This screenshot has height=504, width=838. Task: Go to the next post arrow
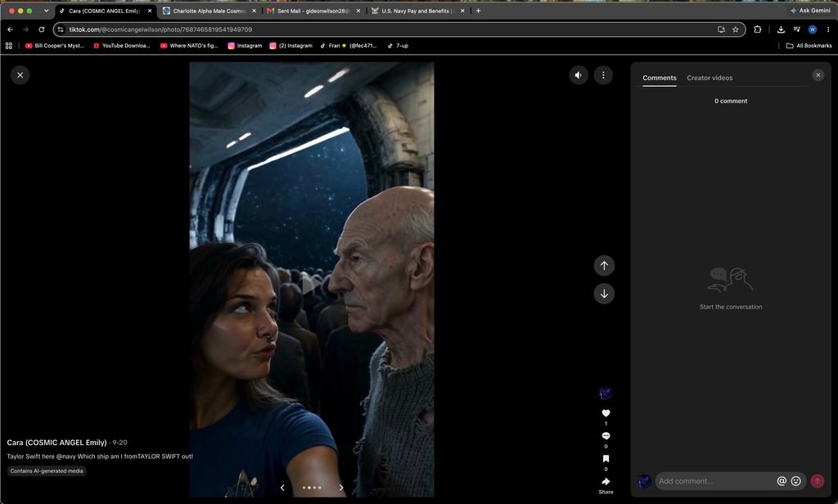point(604,294)
